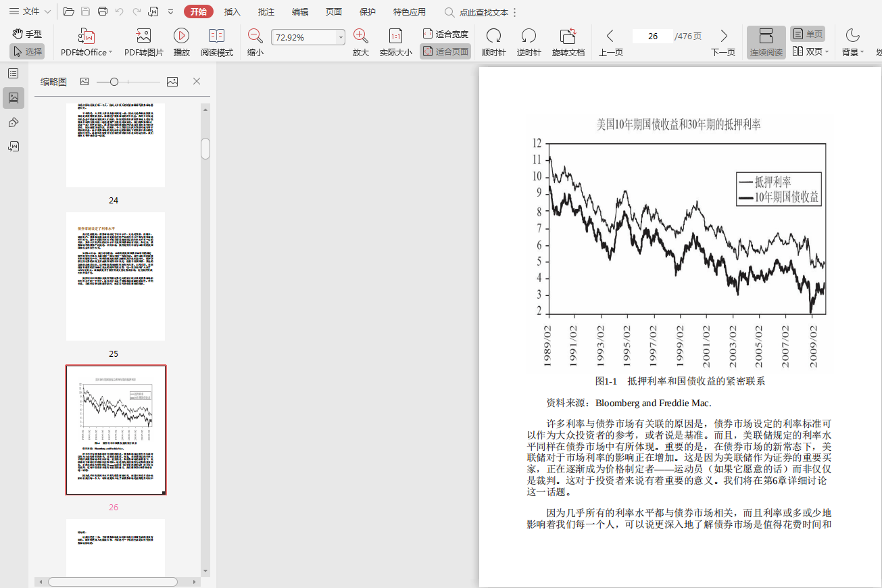Expand the 背景 background dropdown
882x588 pixels.
click(853, 51)
